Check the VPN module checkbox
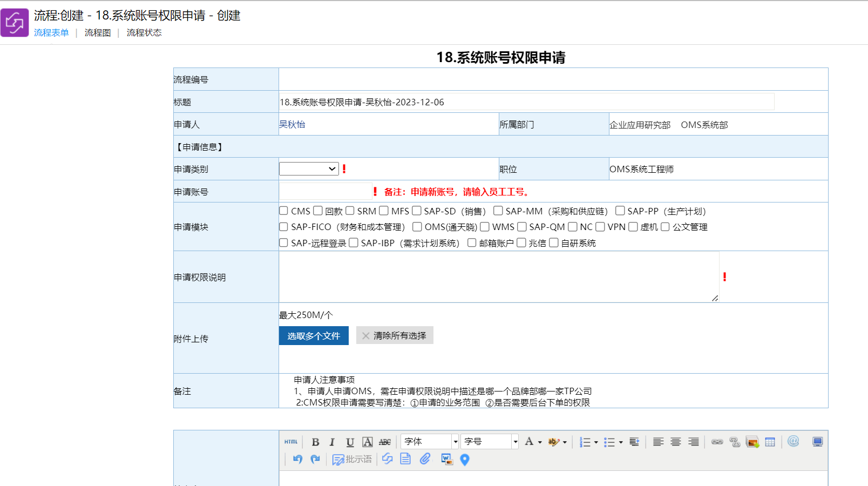 600,227
